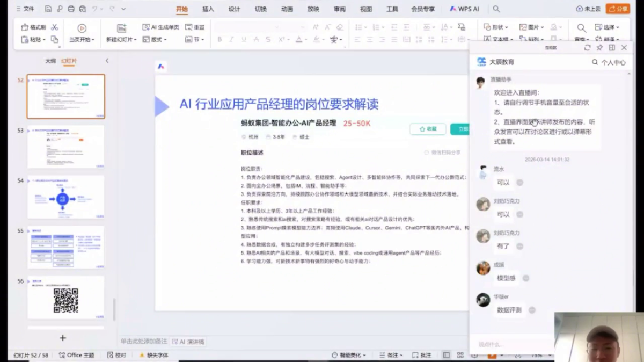The height and width of the screenshot is (362, 644).
Task: Open the 文件 menu
Action: [x=25, y=9]
